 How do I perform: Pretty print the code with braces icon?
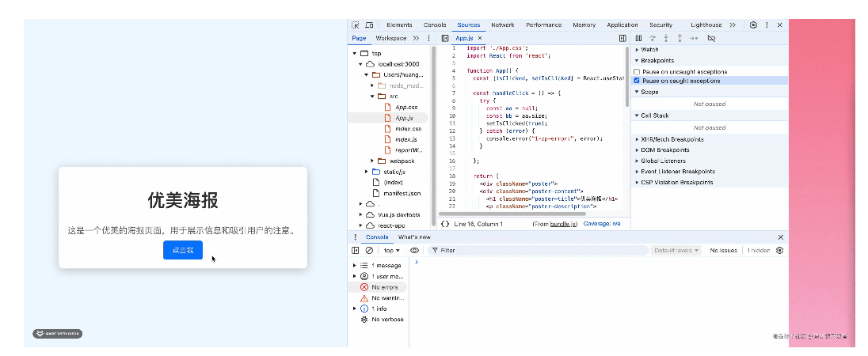pyautogui.click(x=444, y=224)
